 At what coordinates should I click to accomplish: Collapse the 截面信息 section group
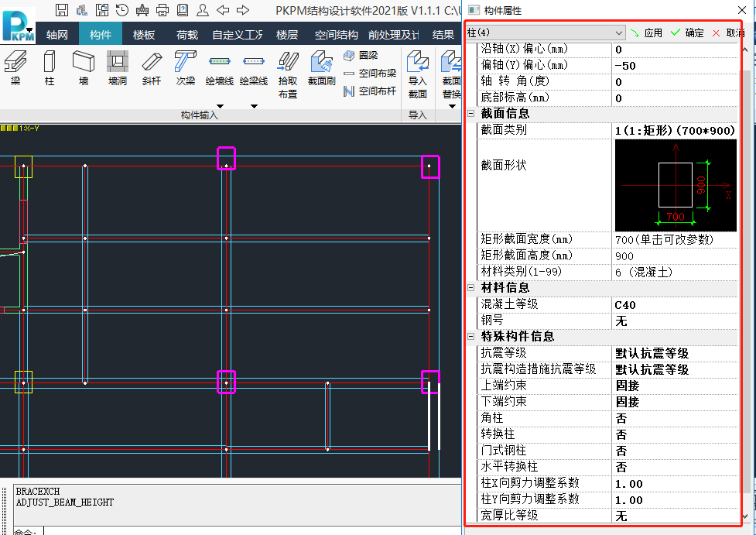(471, 113)
